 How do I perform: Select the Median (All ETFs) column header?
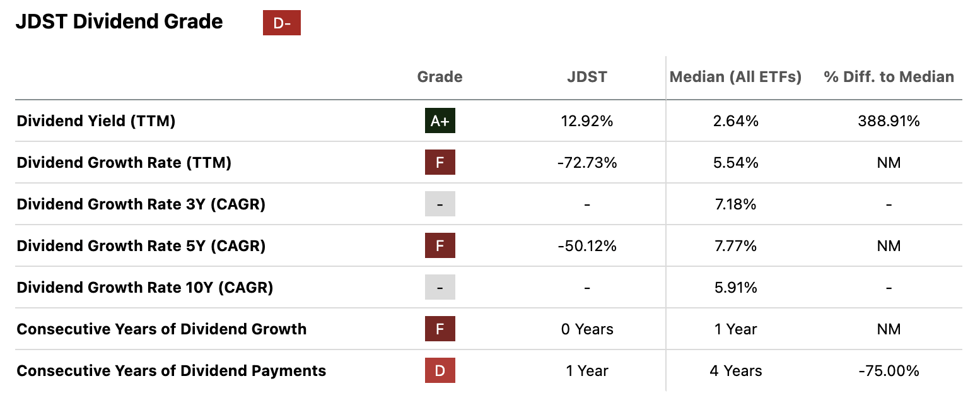pyautogui.click(x=735, y=77)
